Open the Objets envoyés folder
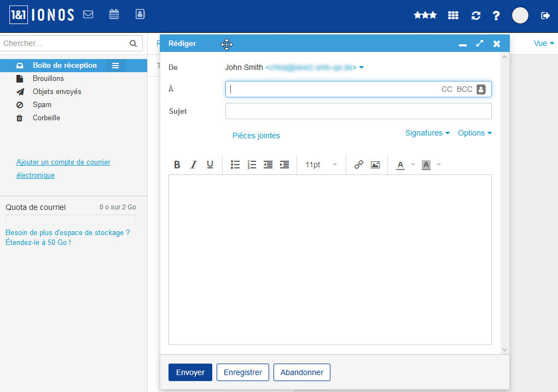558x392 pixels. tap(57, 91)
